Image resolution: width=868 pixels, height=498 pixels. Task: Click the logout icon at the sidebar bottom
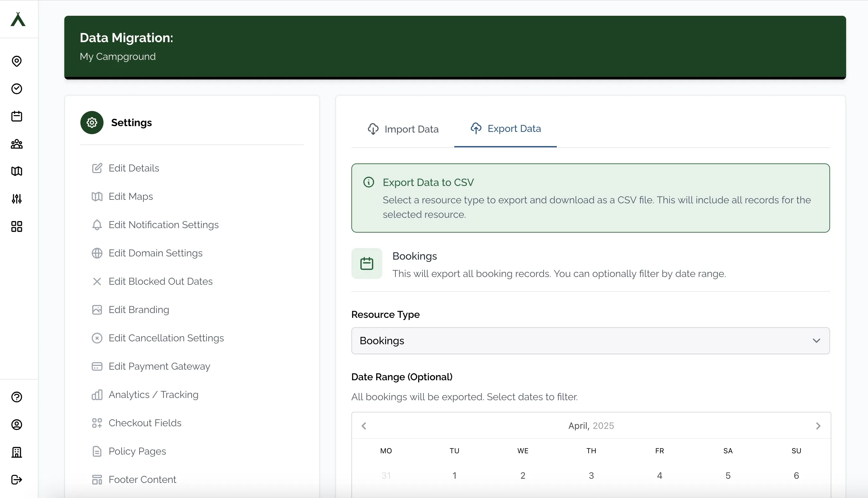(16, 479)
